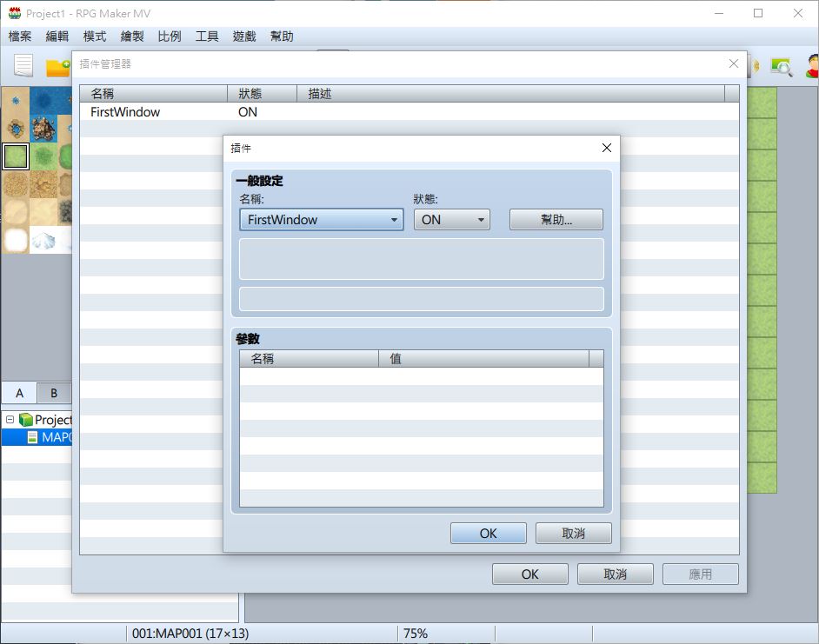Click the 值 column header in parameters table

483,359
